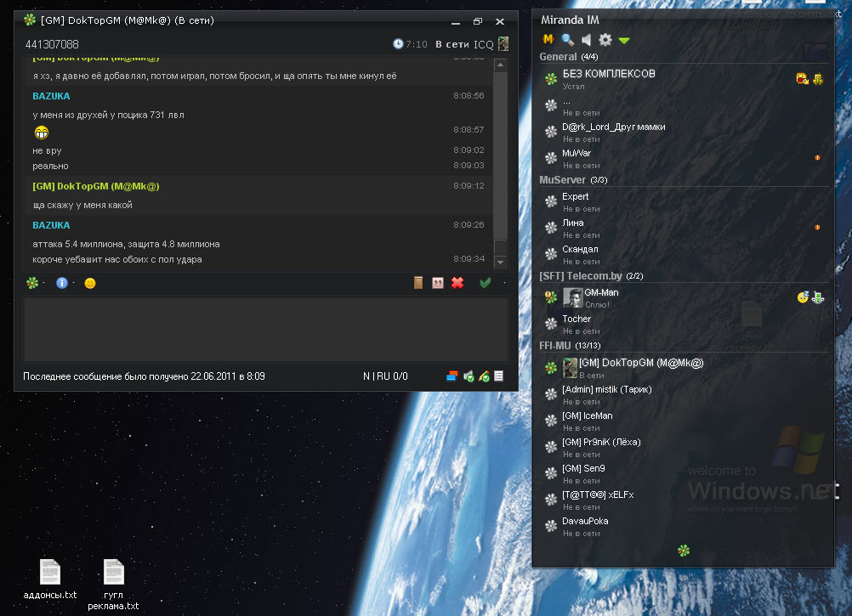Select contact DavauPoka
The height and width of the screenshot is (616, 852).
pos(684,527)
